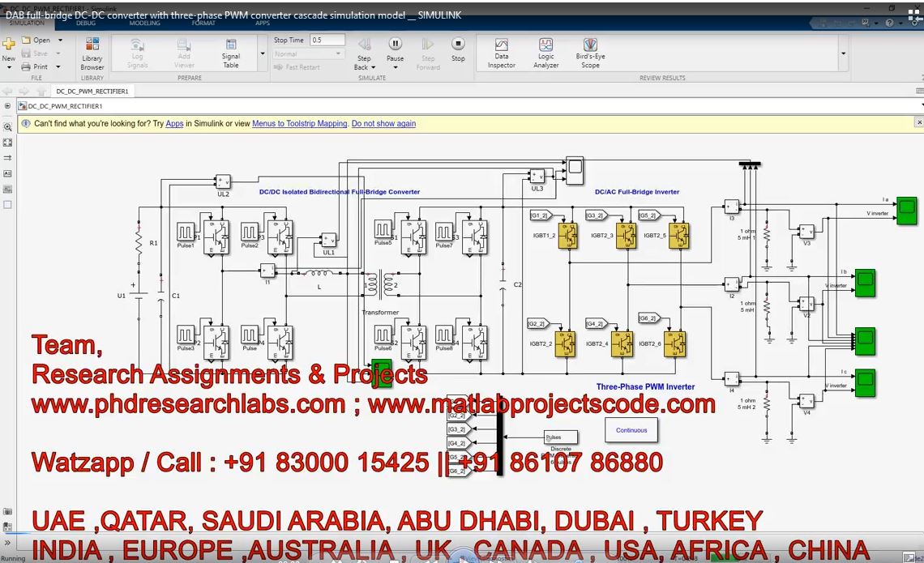Click the Signal Table button
Viewport: 924px width, 563px height.
(x=231, y=53)
